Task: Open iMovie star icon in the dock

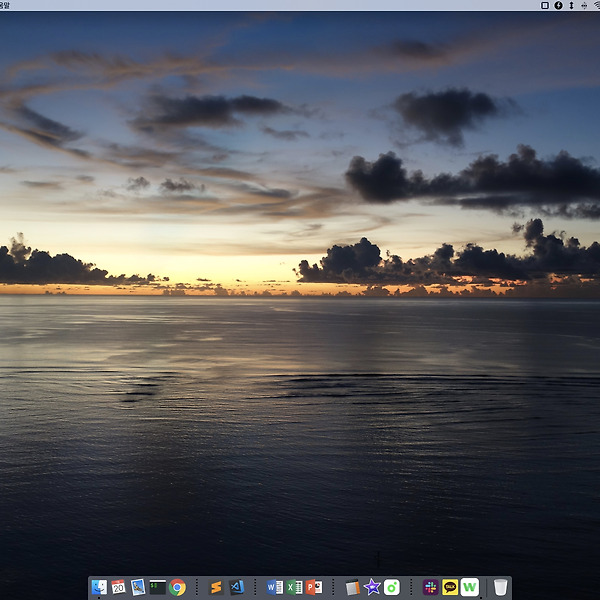Action: coord(372,587)
